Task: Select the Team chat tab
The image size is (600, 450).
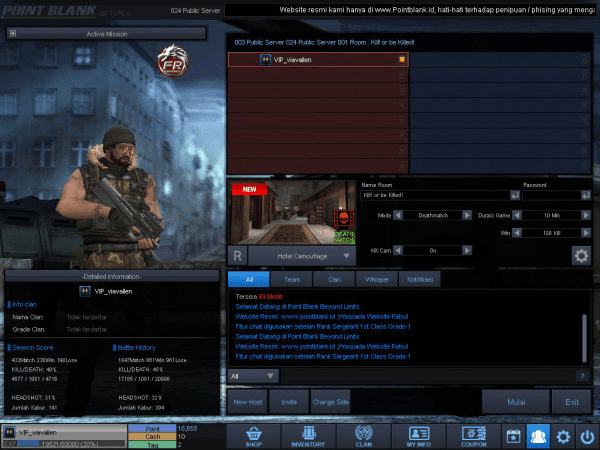Action: (x=293, y=281)
